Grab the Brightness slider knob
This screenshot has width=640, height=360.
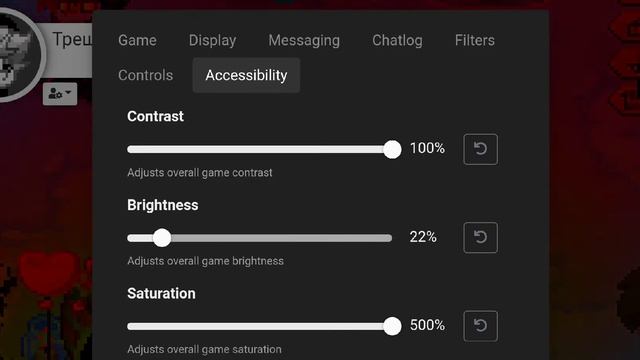tap(162, 238)
